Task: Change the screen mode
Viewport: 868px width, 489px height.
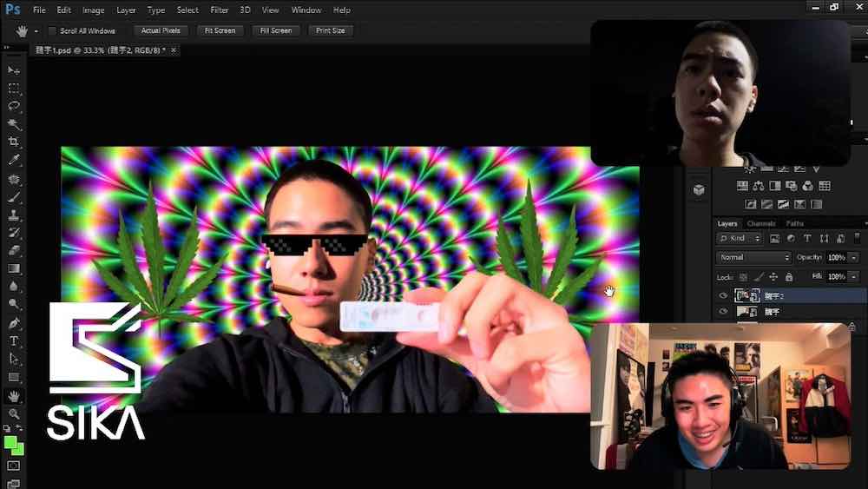Action: coord(14,484)
